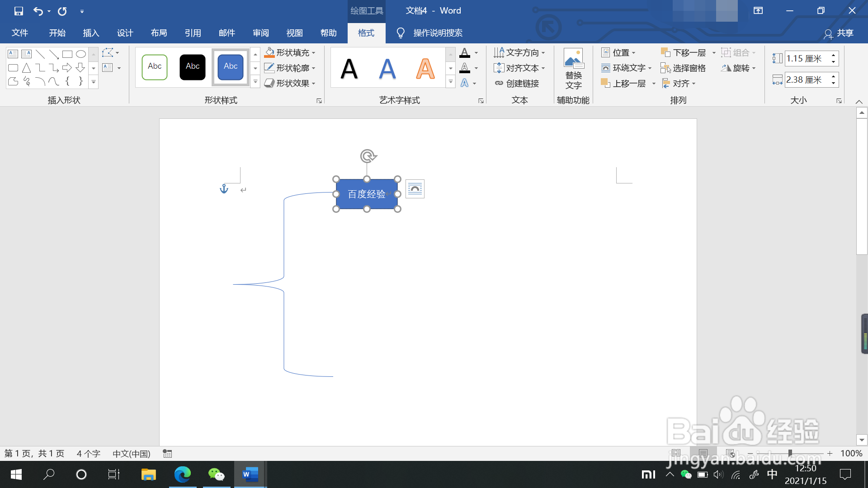Viewport: 868px width, 488px height.
Task: Switch to the 审阅 Review tab
Action: 261,33
